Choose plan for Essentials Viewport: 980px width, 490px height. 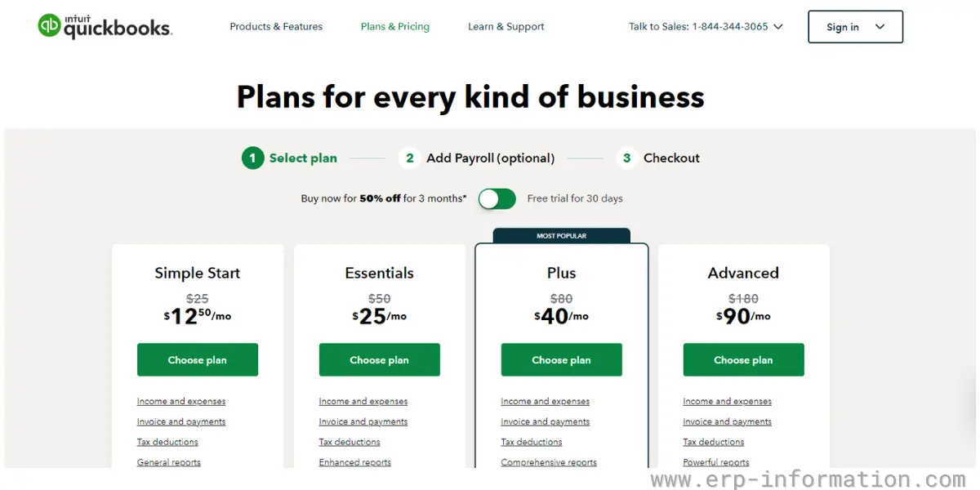(x=379, y=359)
